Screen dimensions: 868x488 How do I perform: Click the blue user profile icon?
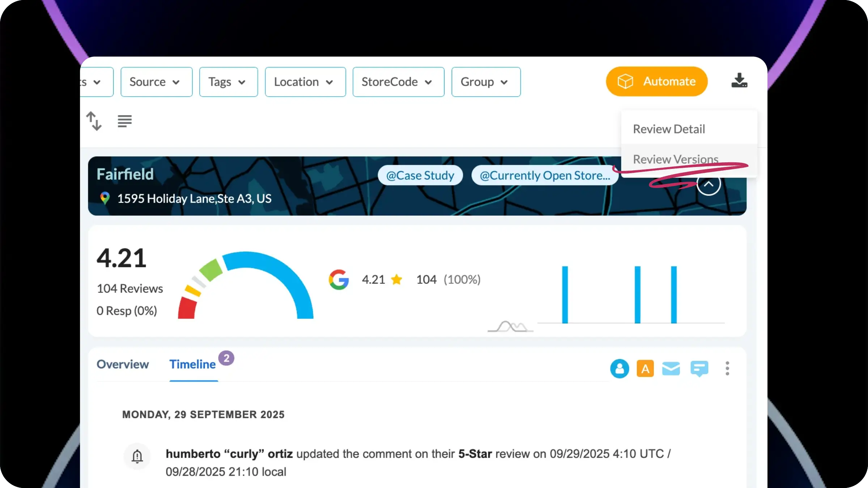620,369
